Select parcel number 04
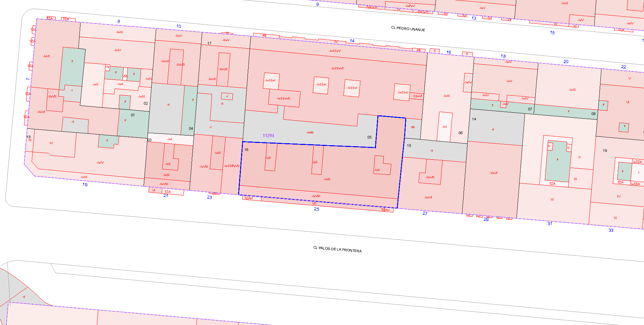Viewport: 644px width, 325px height. 191,128
